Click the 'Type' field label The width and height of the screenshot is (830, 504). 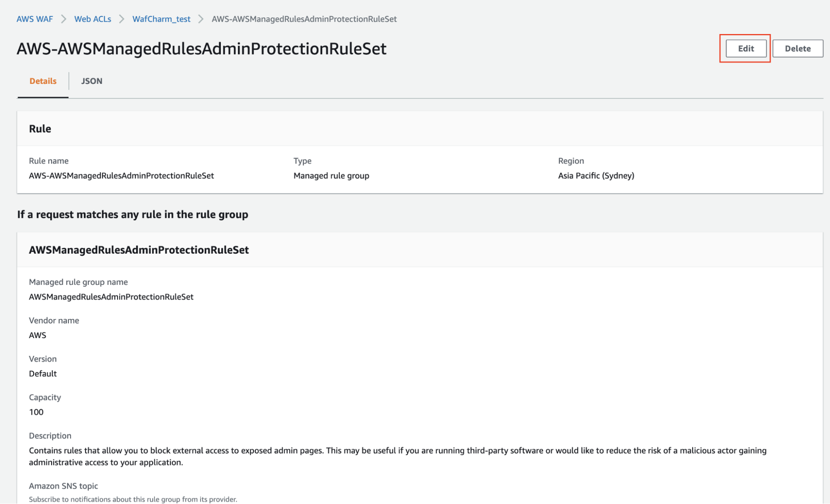pyautogui.click(x=302, y=161)
